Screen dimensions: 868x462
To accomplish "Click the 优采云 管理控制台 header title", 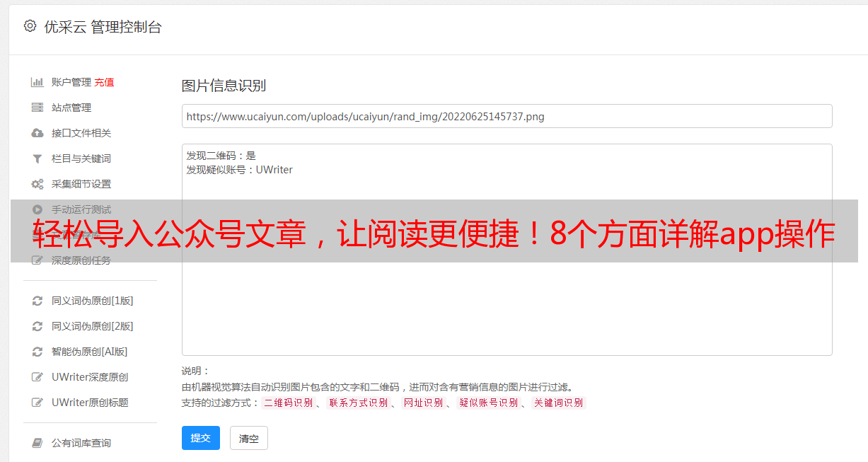I will (x=103, y=27).
